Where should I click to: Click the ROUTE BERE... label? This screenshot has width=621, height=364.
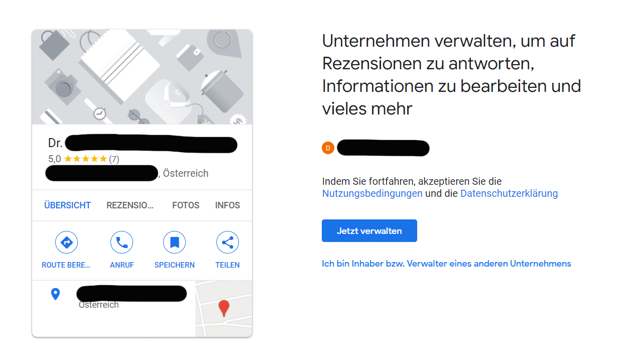66,265
